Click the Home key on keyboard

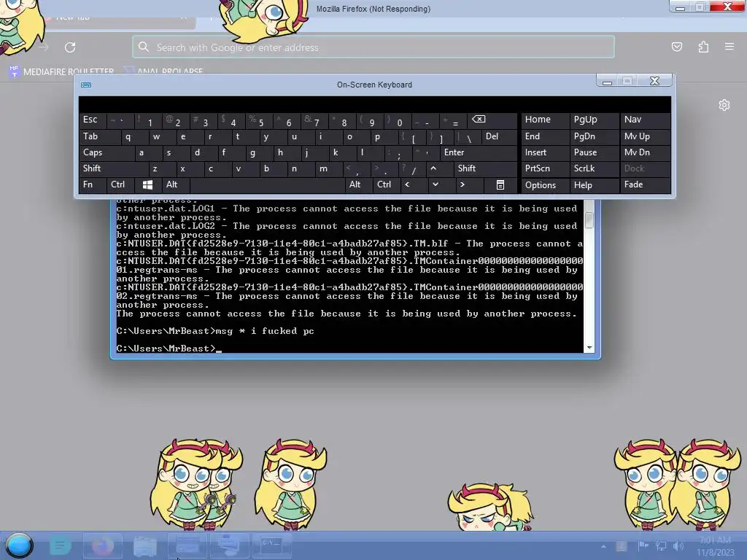coord(545,120)
